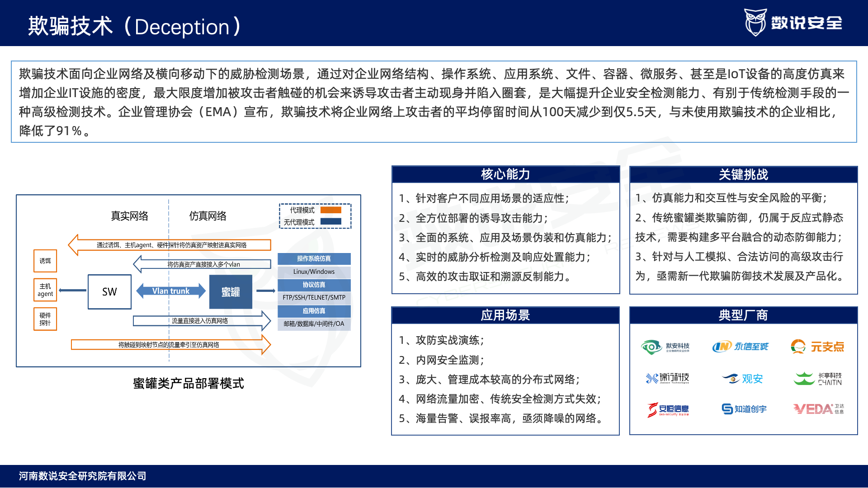This screenshot has width=868, height=488.
Task: Click the 诱饵 box in diagram
Action: [x=45, y=261]
